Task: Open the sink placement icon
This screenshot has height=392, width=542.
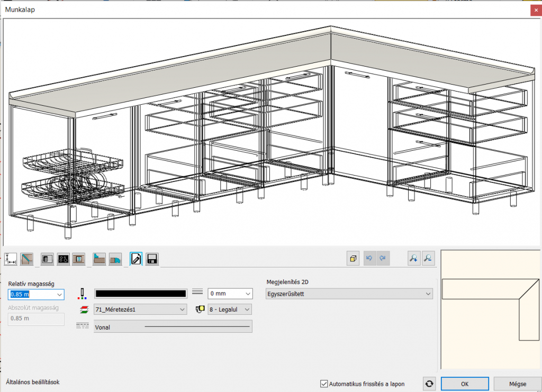Action: click(47, 259)
